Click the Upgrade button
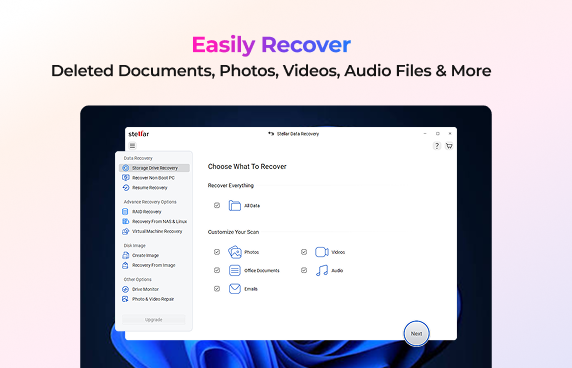572x368 pixels. coord(154,319)
